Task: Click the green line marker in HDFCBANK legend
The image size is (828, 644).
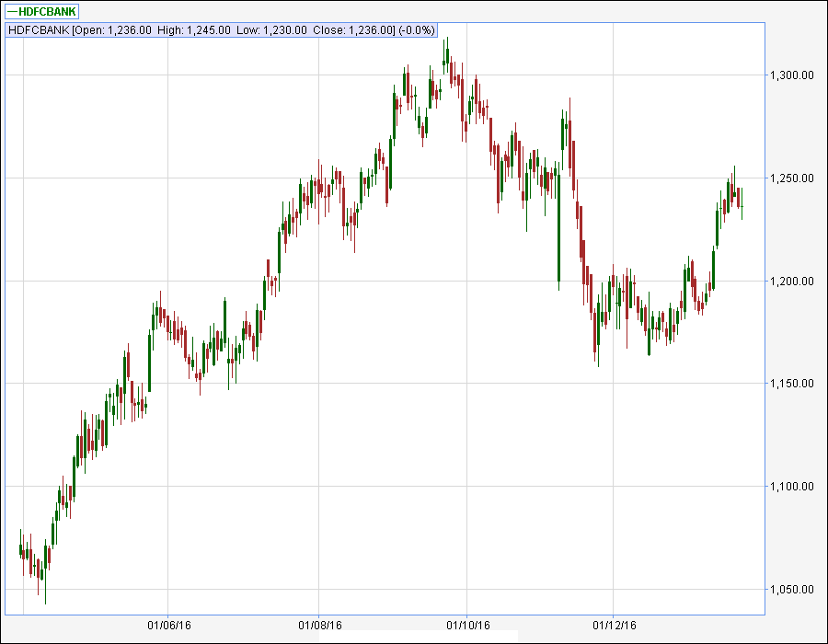Action: pos(12,11)
